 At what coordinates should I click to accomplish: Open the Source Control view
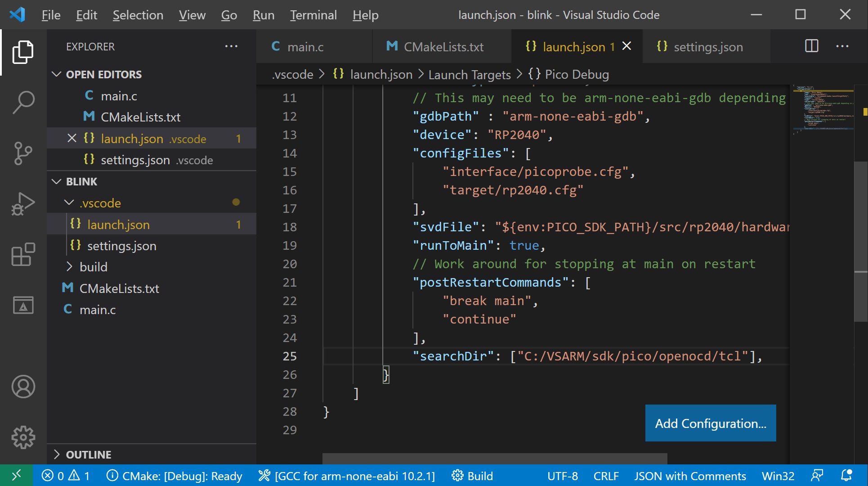click(x=23, y=153)
